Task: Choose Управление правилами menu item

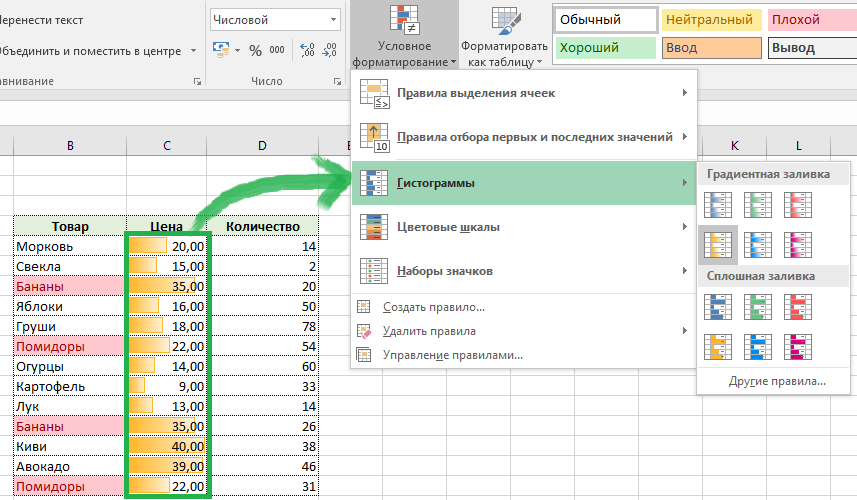Action: coord(524,355)
